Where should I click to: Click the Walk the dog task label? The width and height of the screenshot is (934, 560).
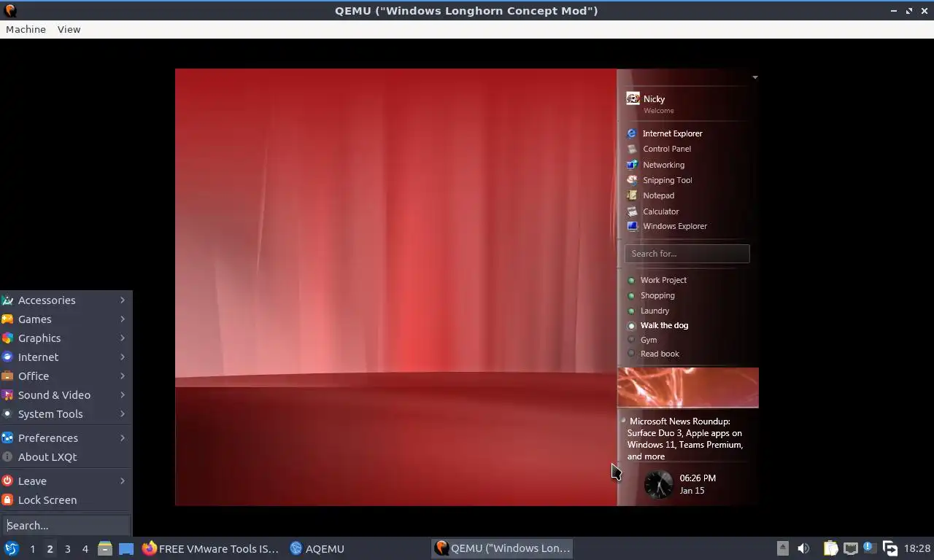pyautogui.click(x=664, y=325)
